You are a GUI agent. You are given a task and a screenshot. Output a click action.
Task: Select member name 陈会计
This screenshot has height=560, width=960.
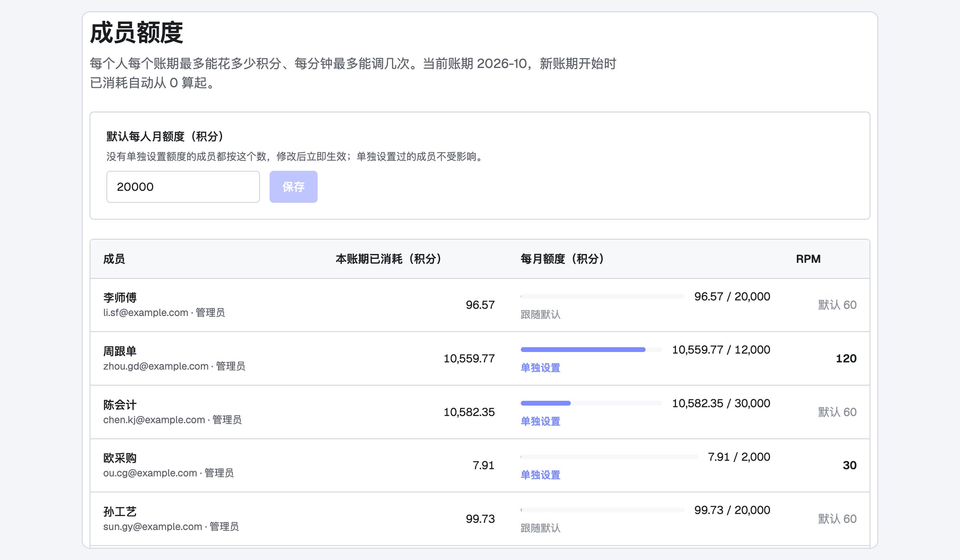(120, 405)
